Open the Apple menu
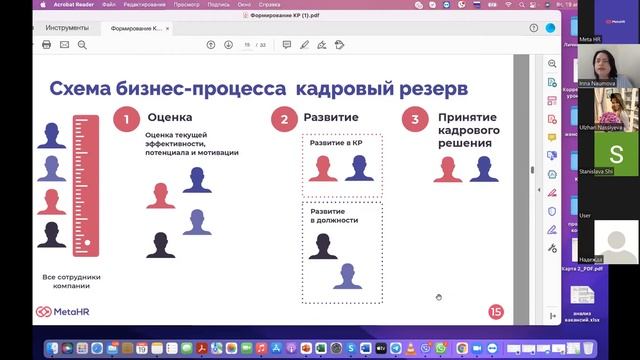The height and width of the screenshot is (360, 640). 43,4
